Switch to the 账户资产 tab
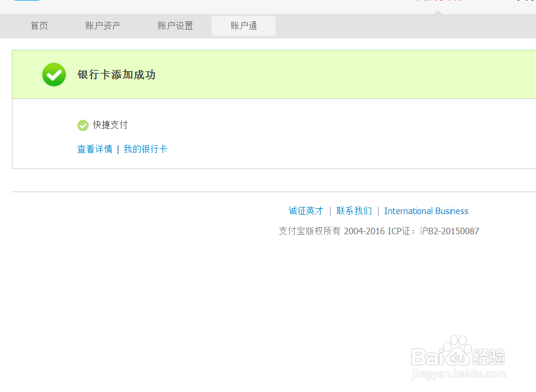 [x=104, y=26]
